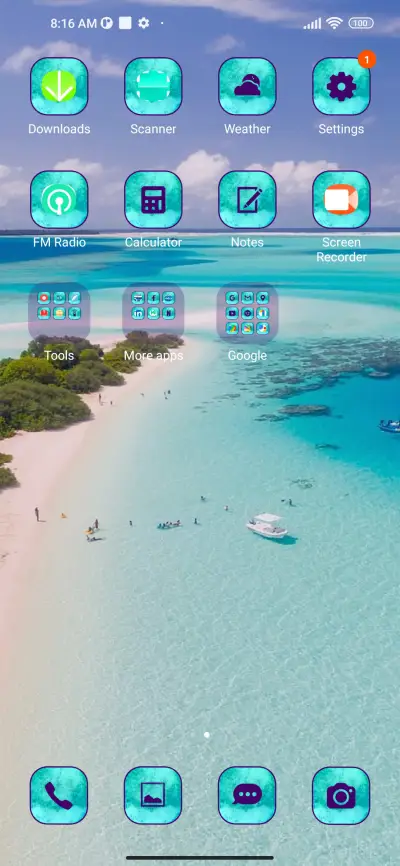Tap the white square status bar icon
The height and width of the screenshot is (866, 400).
click(x=125, y=23)
